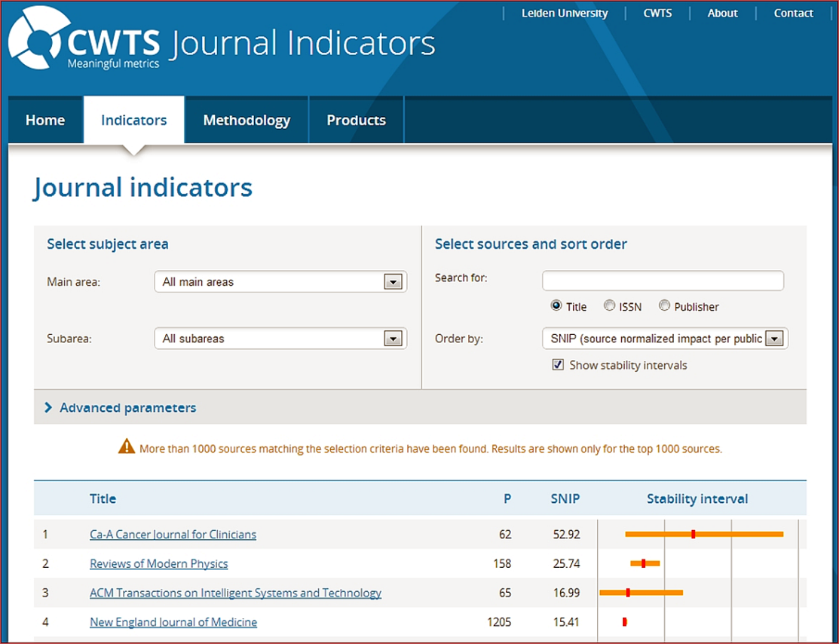Click the Search for input field
This screenshot has width=839, height=644.
click(663, 281)
